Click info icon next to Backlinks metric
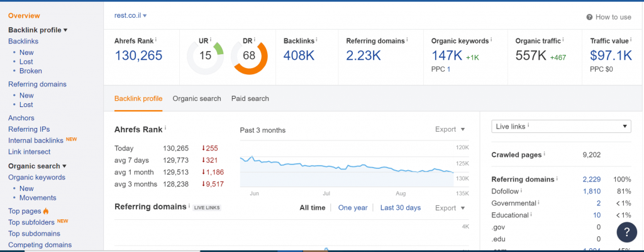644x252 pixels. click(x=317, y=40)
